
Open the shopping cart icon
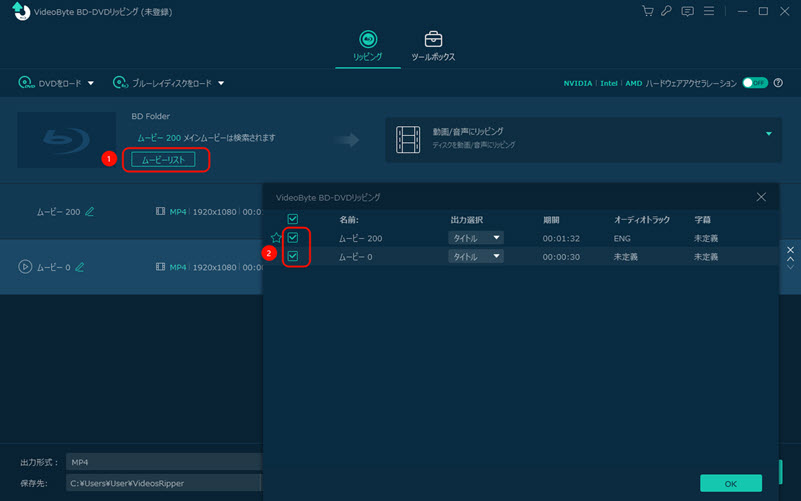pos(648,11)
